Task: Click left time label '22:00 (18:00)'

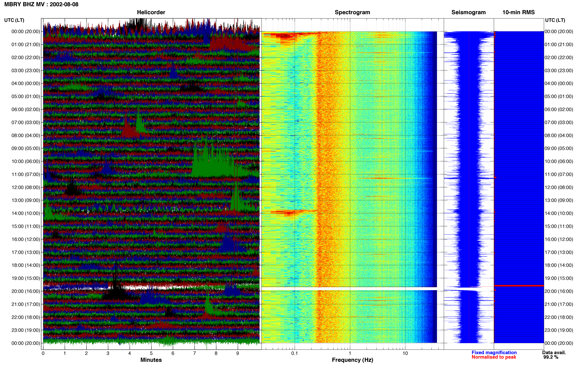Action: pos(26,317)
